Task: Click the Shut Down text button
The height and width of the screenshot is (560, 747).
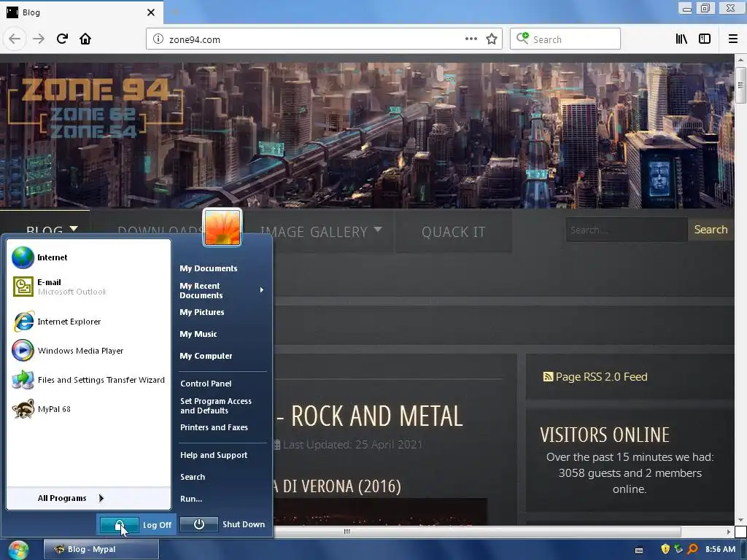Action: (x=244, y=524)
